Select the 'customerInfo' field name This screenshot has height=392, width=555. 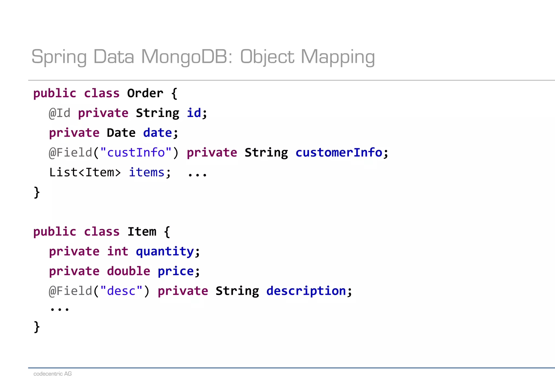339,153
